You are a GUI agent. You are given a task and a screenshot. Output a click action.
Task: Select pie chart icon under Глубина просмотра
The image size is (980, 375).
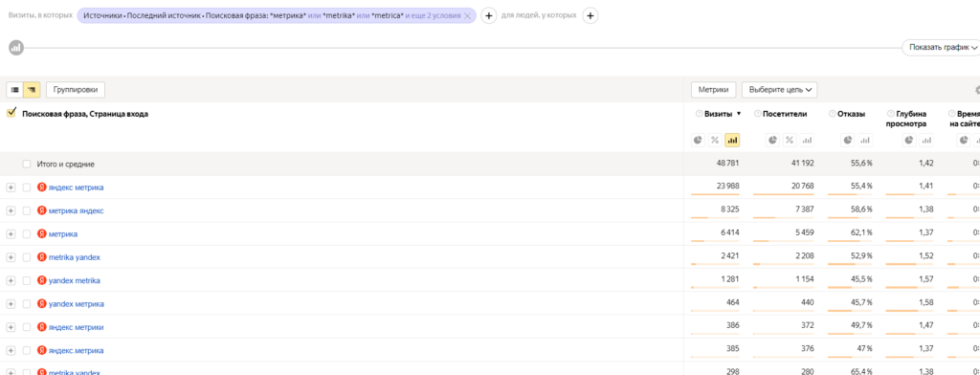pos(910,141)
